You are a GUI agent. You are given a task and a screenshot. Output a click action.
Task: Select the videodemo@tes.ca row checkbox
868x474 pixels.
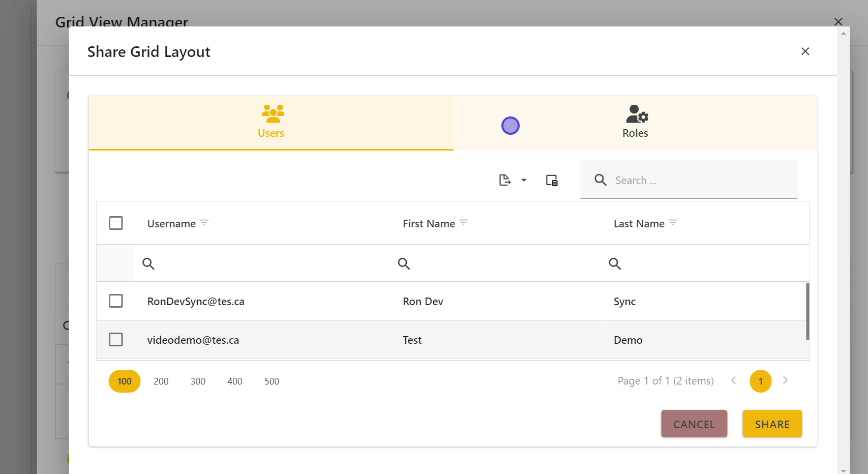pyautogui.click(x=116, y=340)
